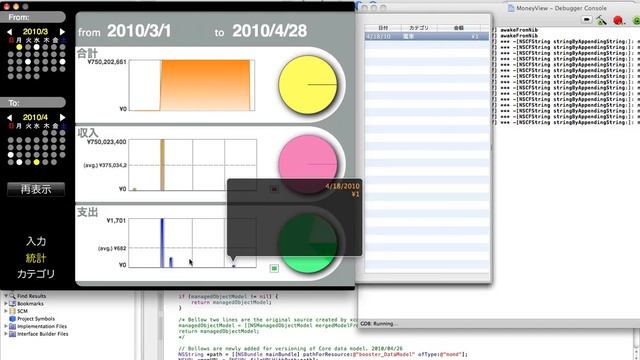
Task: Expand the Interface Builder Files group in Xcode
Action: pos(6,334)
